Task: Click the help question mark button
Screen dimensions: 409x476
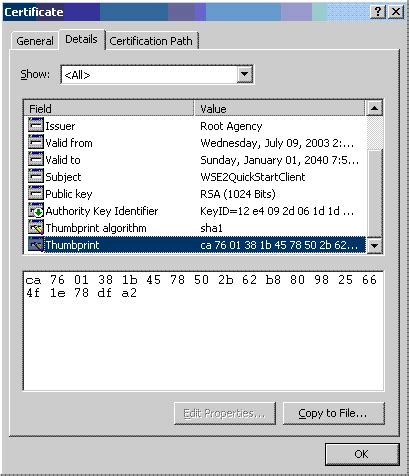Action: 378,12
